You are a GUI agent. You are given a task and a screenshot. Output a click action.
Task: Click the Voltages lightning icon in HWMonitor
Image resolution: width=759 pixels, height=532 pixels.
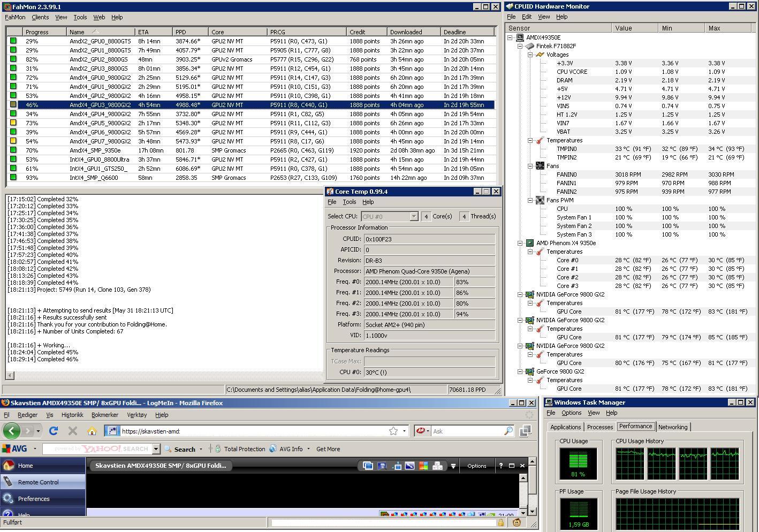click(540, 55)
